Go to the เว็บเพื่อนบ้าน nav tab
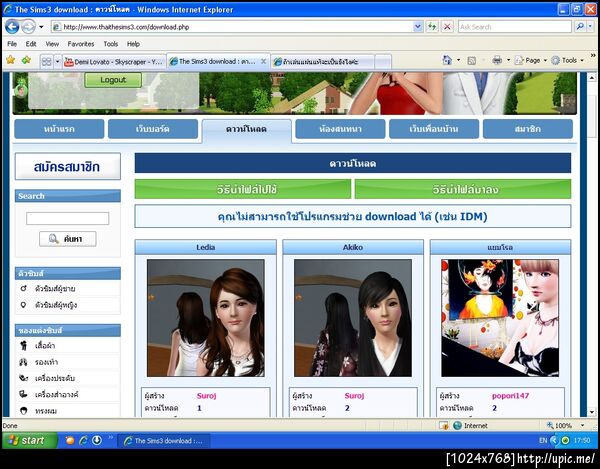This screenshot has height=469, width=600. coord(434,129)
